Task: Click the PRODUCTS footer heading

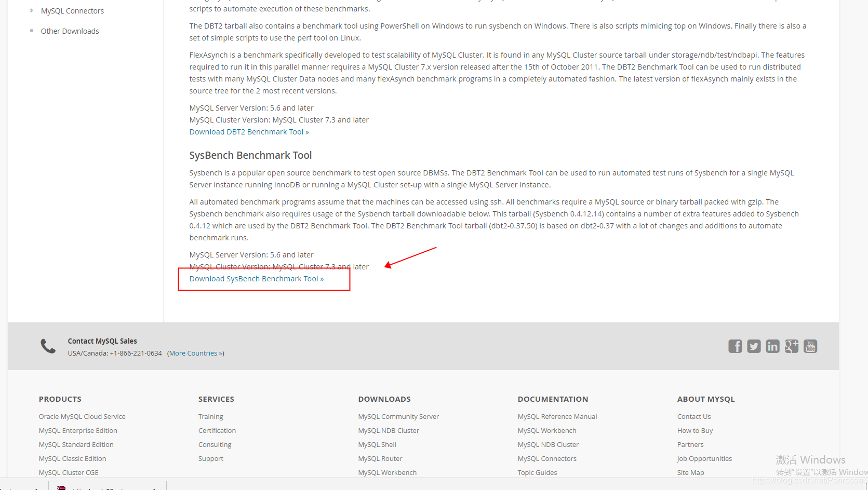Action: 60,399
